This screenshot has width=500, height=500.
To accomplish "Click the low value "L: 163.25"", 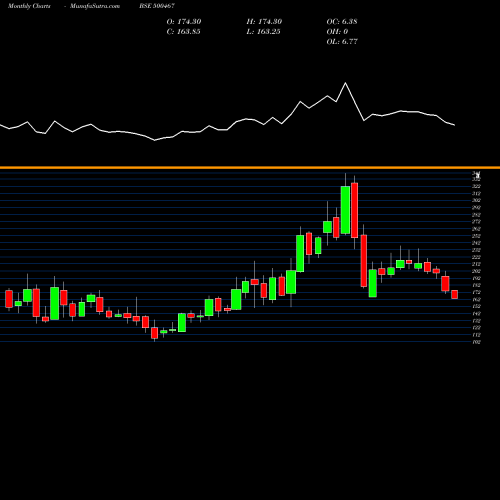I will click(x=263, y=32).
